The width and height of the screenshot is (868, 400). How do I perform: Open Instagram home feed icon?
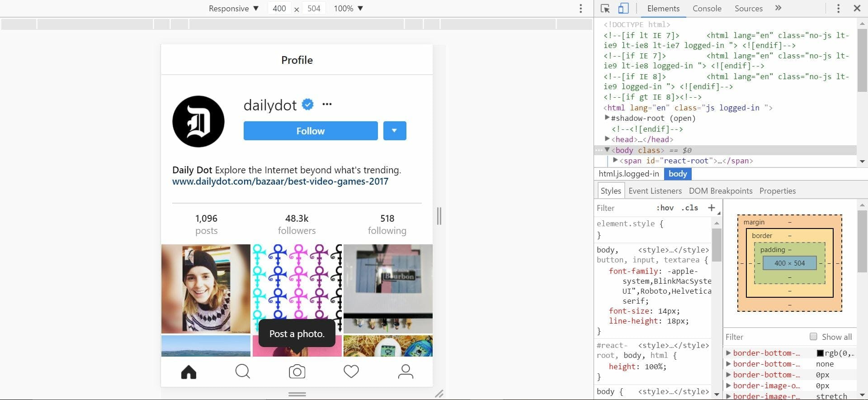189,372
